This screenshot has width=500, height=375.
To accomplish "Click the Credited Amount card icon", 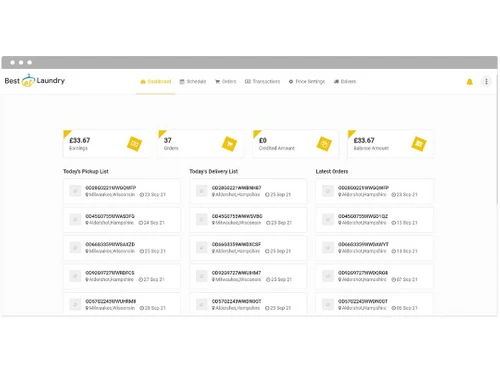I will (324, 144).
